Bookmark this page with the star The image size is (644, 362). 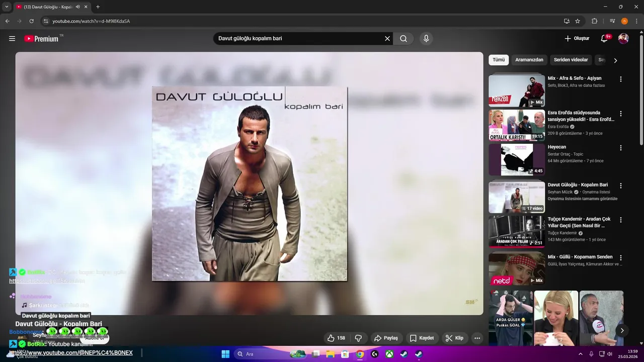(x=578, y=21)
